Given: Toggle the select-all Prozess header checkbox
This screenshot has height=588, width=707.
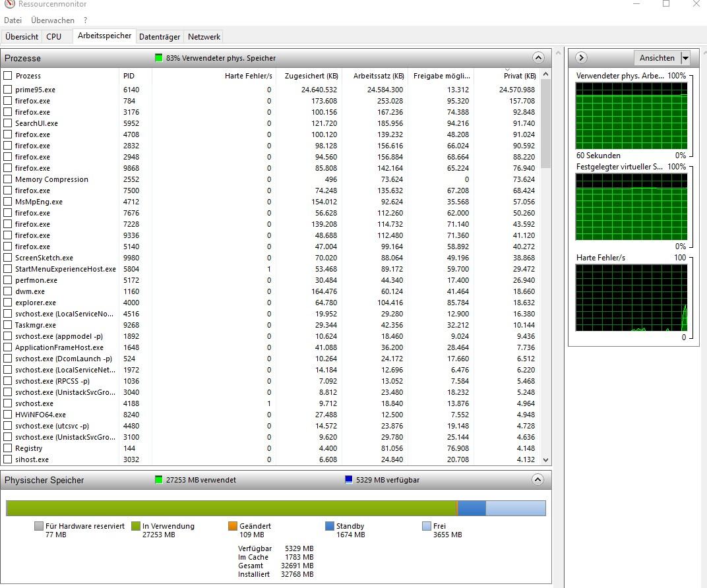Looking at the screenshot, I should pos(8,75).
